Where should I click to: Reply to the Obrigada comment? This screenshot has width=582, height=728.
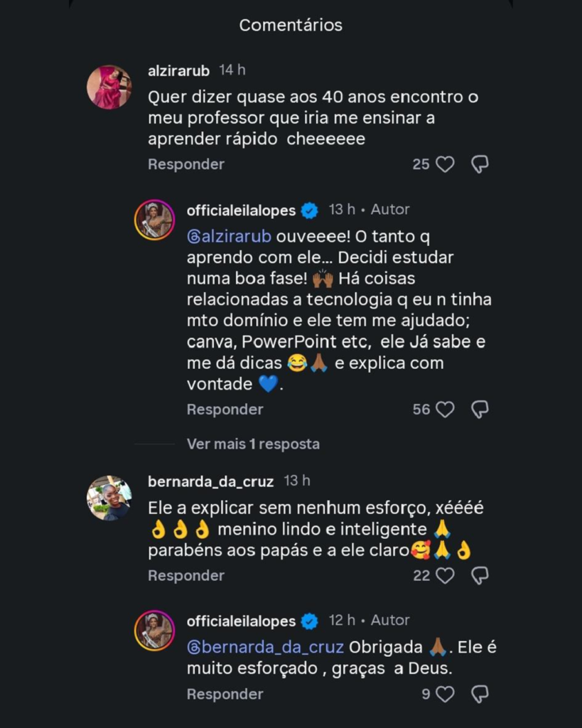click(x=225, y=694)
